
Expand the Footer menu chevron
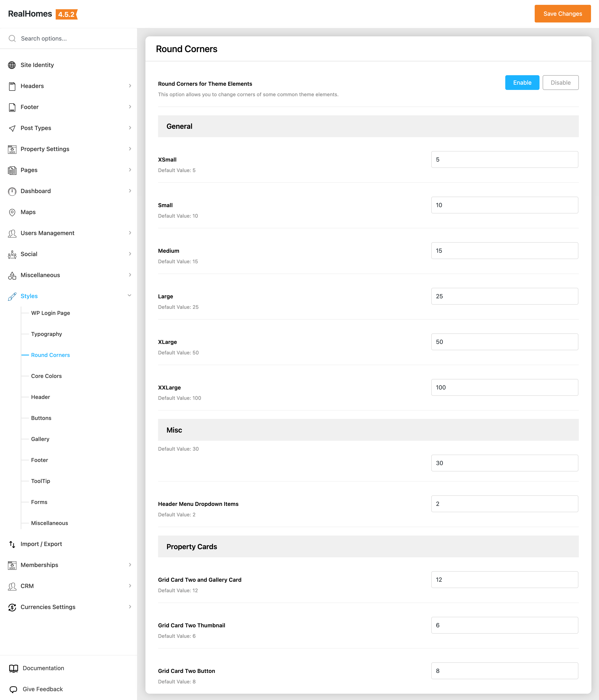(130, 107)
